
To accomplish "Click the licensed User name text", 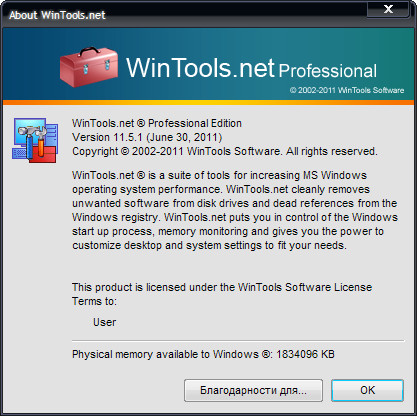I will point(105,322).
